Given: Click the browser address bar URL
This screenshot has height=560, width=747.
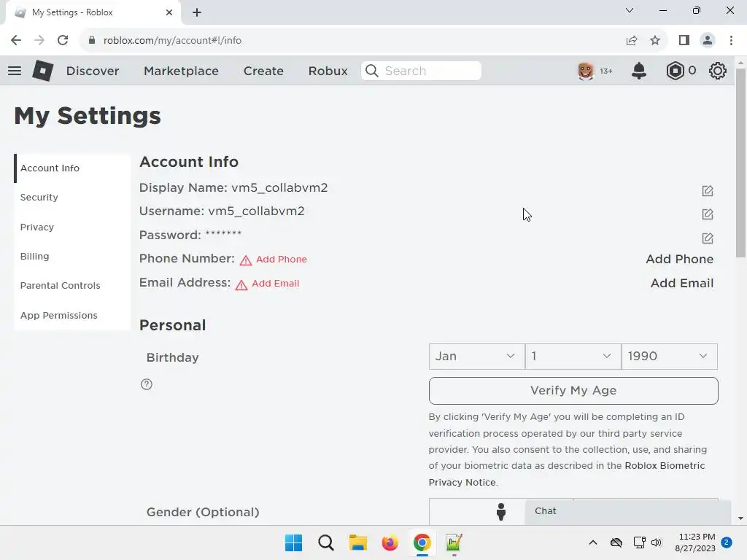Looking at the screenshot, I should [172, 41].
